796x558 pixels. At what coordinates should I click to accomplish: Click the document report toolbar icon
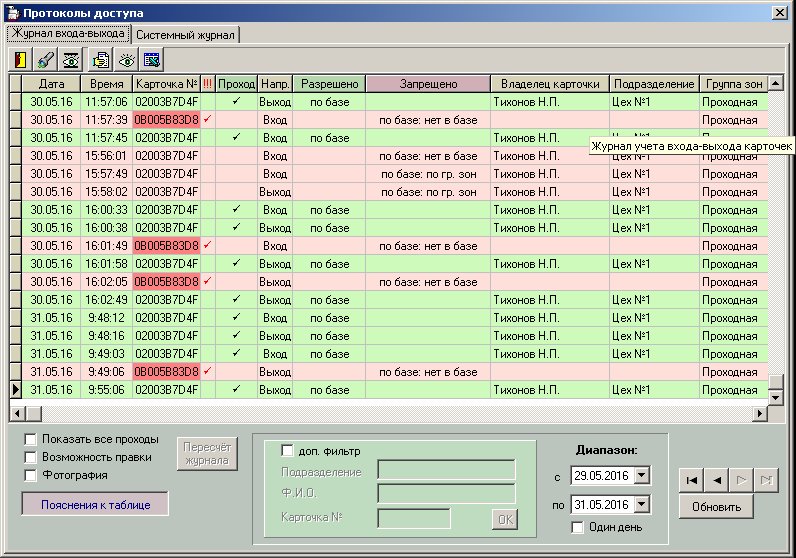101,60
